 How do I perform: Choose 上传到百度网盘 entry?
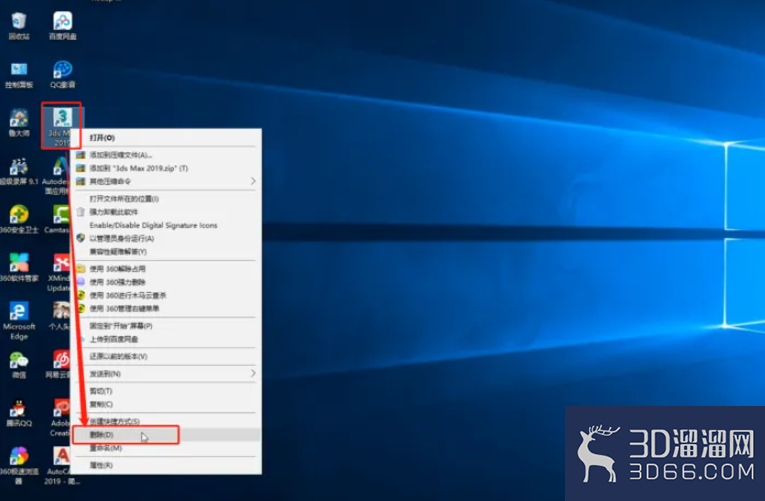pos(166,339)
